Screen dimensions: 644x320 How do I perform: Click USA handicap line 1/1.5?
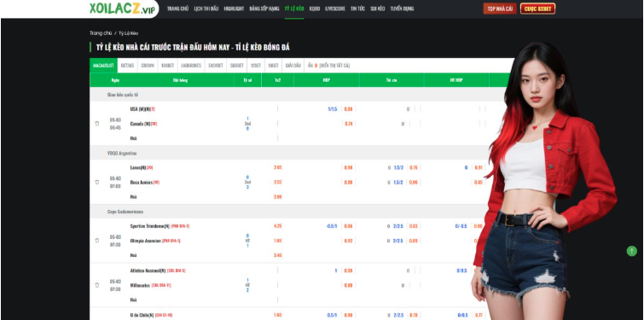pos(333,109)
